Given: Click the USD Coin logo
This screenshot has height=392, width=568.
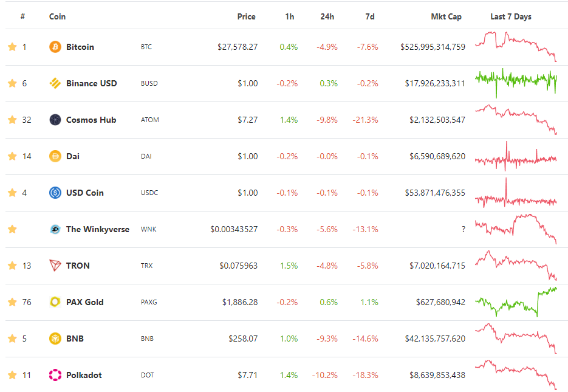Looking at the screenshot, I should 55,193.
